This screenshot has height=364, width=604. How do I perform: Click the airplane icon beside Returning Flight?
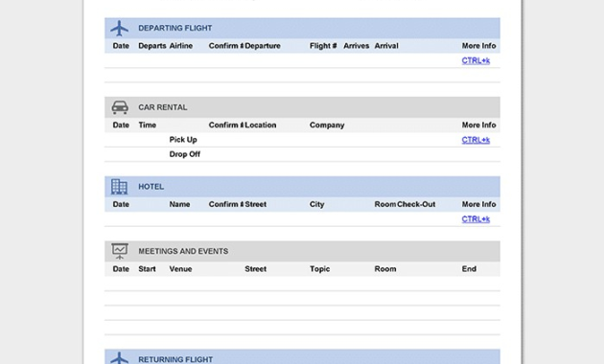pyautogui.click(x=120, y=358)
